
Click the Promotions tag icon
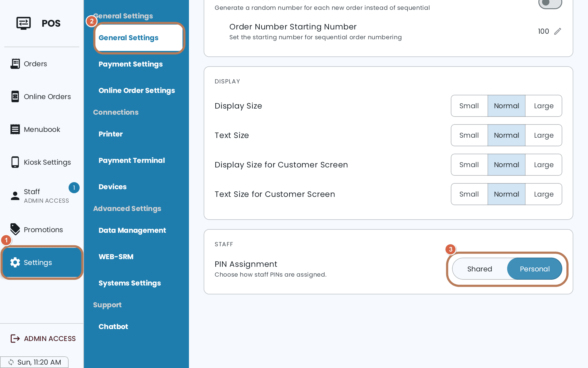point(15,229)
